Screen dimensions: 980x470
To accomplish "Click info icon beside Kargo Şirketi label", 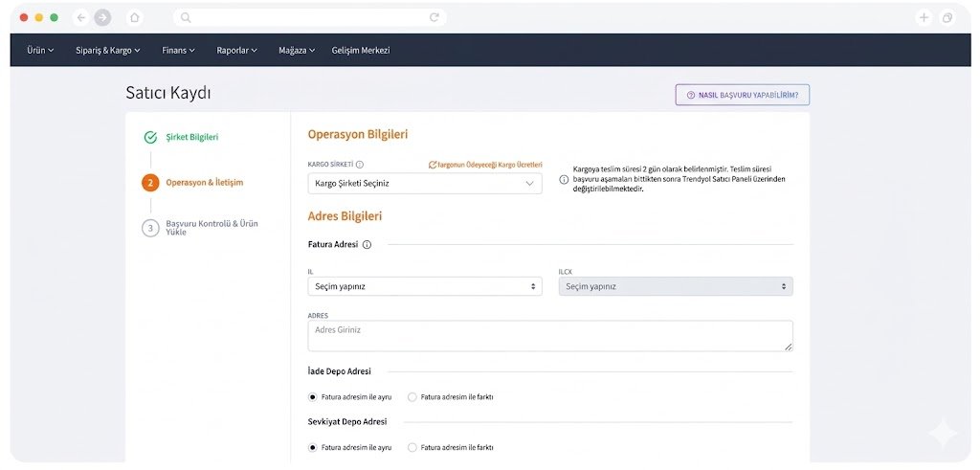I will click(360, 165).
